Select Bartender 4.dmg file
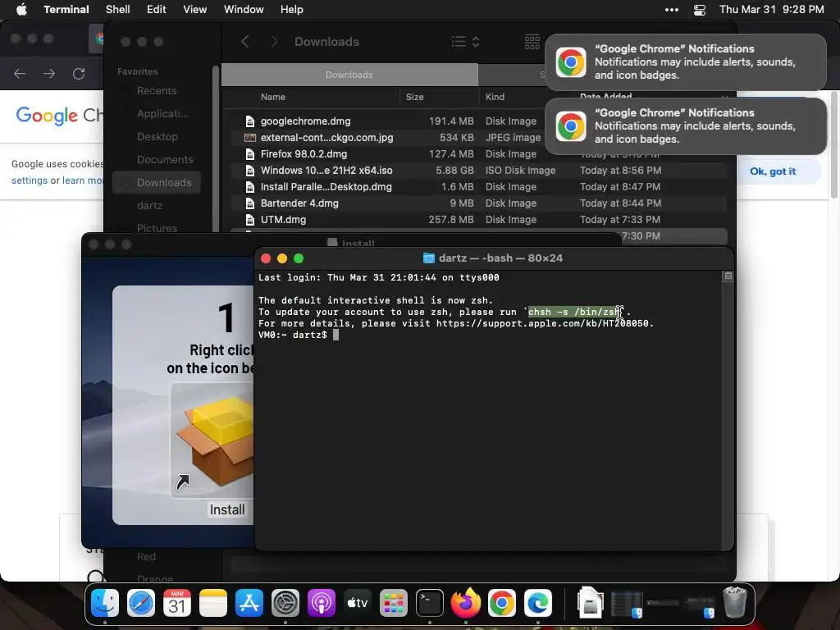840x630 pixels. pyautogui.click(x=478, y=203)
